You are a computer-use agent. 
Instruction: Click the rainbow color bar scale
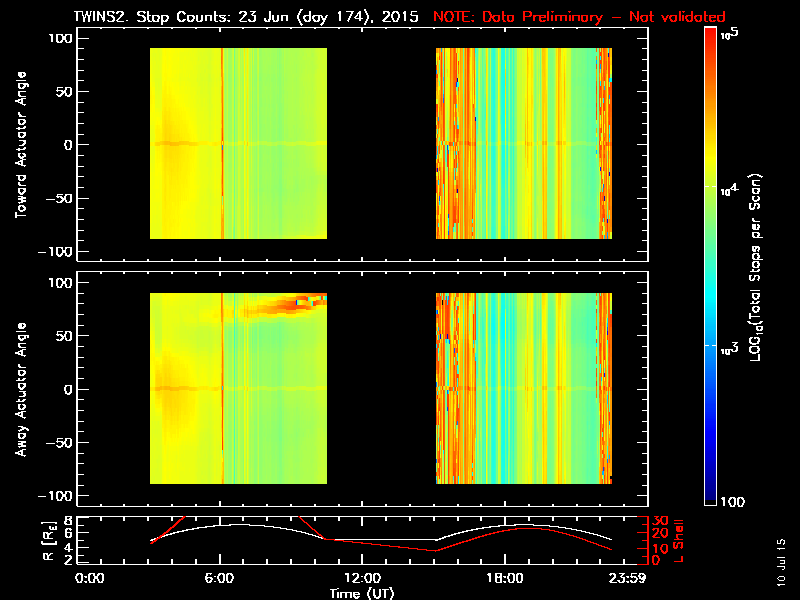[x=711, y=268]
